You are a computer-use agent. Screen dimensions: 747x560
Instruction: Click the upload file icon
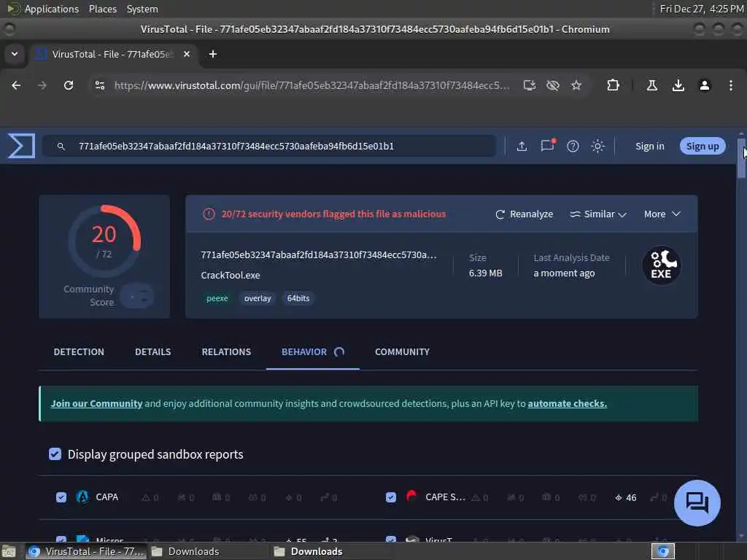[x=522, y=146]
